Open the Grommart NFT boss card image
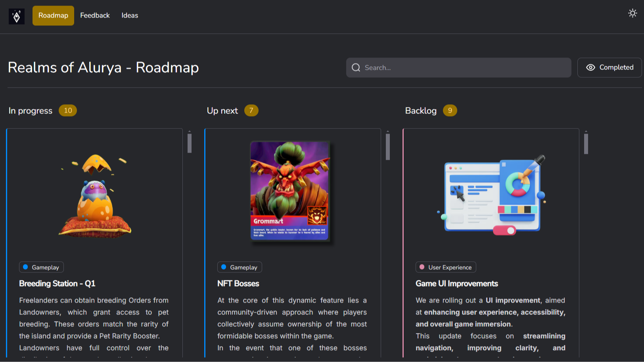The width and height of the screenshot is (644, 362). 290,191
